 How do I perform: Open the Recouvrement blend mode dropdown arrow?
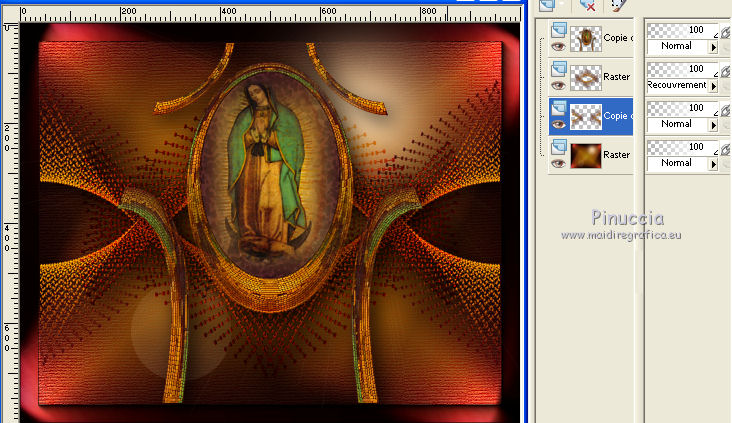point(713,86)
